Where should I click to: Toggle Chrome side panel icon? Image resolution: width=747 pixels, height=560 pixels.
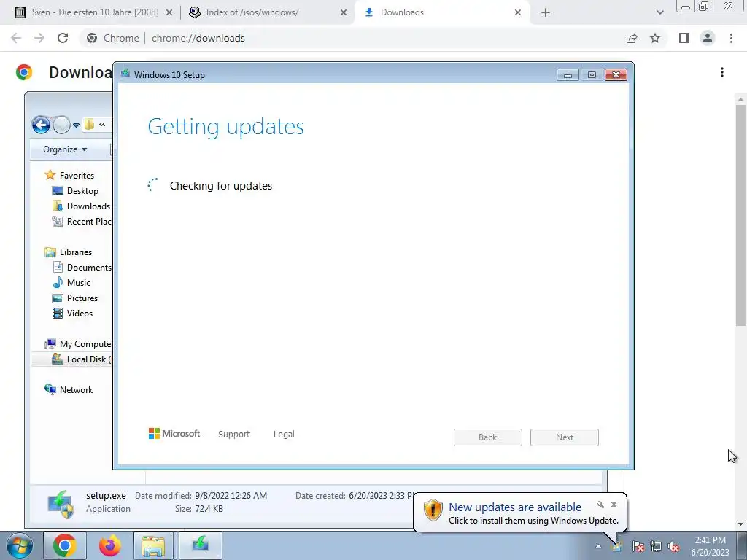[684, 38]
